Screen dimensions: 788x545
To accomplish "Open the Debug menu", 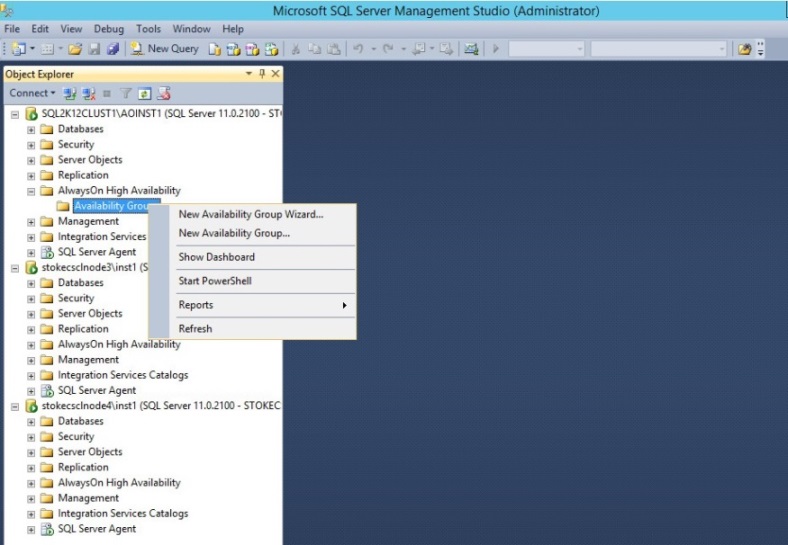I will pos(109,29).
